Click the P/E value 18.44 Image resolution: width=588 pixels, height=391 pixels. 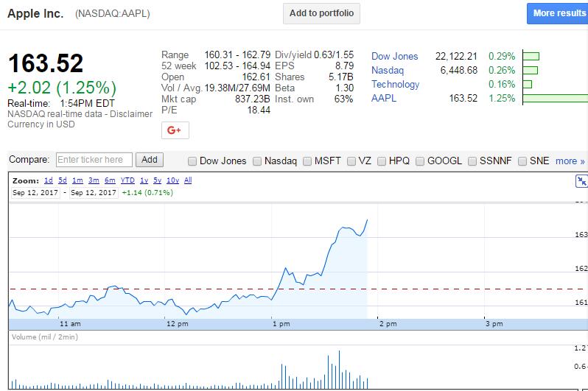coord(259,110)
